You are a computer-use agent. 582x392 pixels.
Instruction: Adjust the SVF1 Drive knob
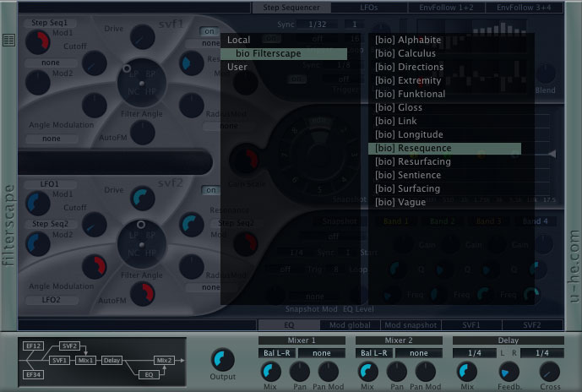pos(143,37)
